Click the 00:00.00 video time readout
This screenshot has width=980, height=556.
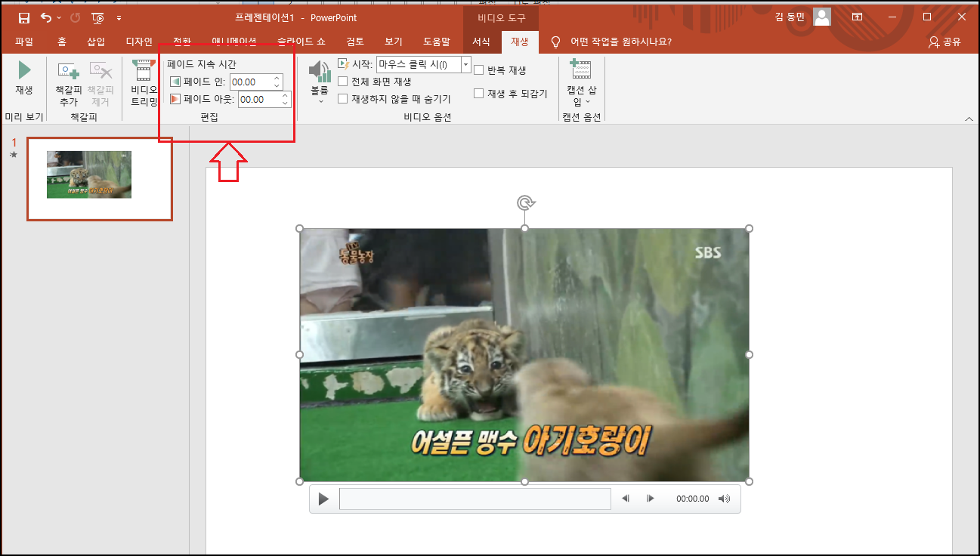click(693, 499)
